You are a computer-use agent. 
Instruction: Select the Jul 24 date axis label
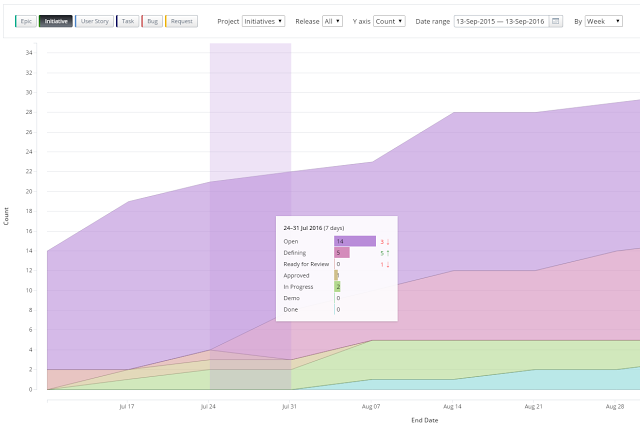tap(208, 406)
